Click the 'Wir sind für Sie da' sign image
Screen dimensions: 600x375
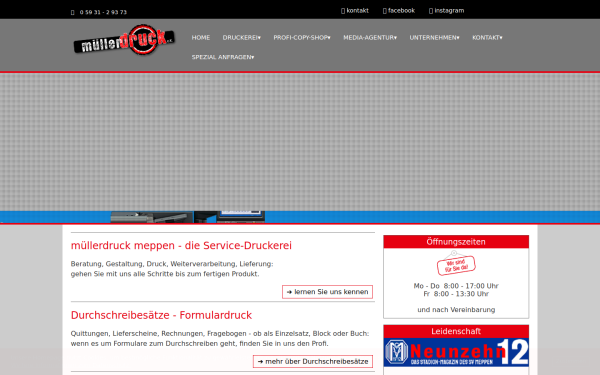click(456, 263)
